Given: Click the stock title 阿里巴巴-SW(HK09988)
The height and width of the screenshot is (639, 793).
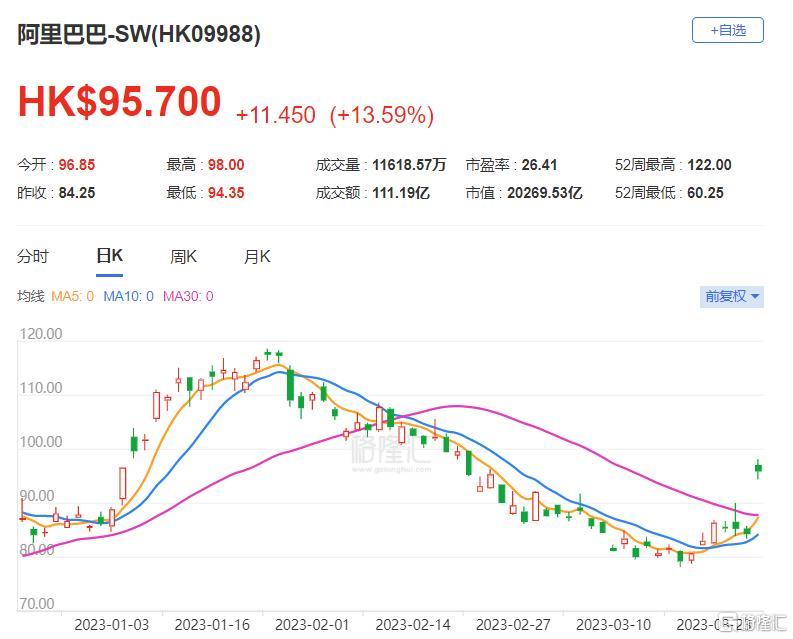Looking at the screenshot, I should pyautogui.click(x=139, y=34).
